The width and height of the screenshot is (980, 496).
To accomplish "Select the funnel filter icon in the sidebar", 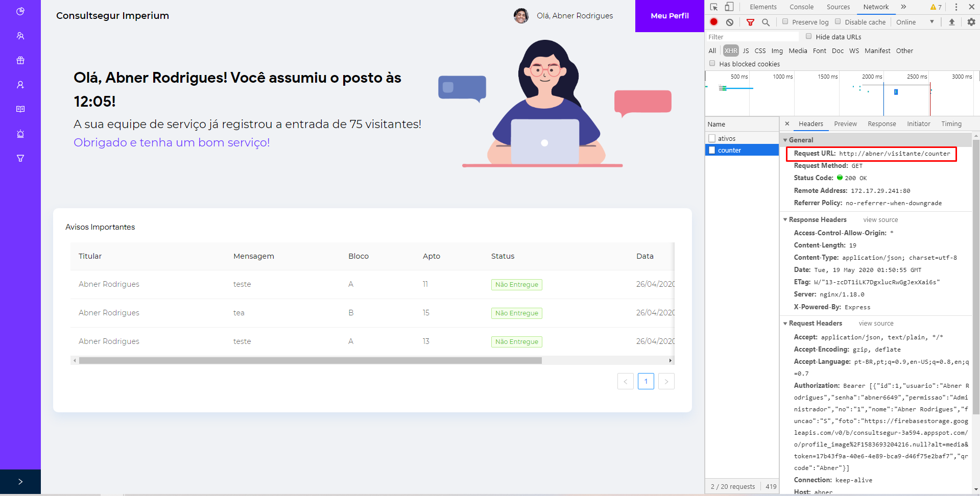I will [x=20, y=158].
